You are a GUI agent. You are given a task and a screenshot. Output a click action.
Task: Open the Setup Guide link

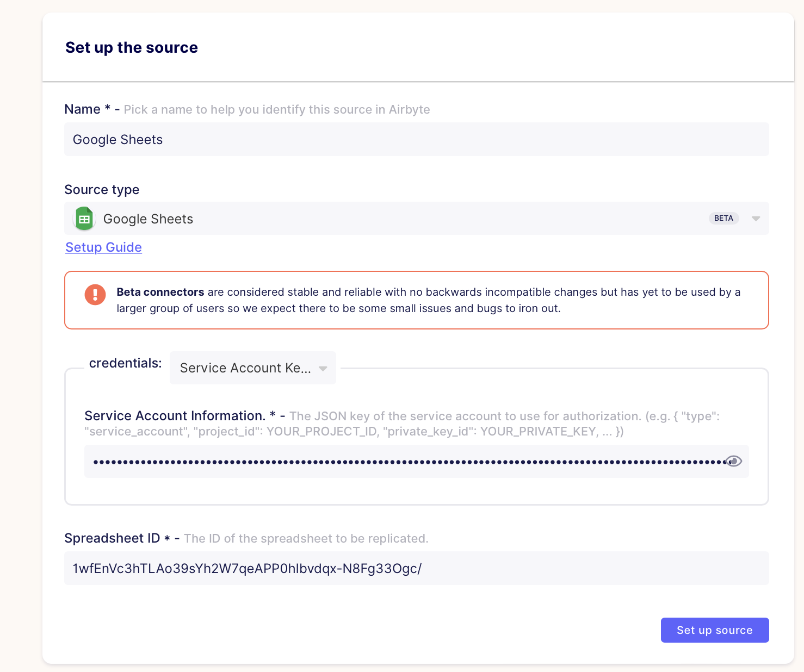click(103, 247)
